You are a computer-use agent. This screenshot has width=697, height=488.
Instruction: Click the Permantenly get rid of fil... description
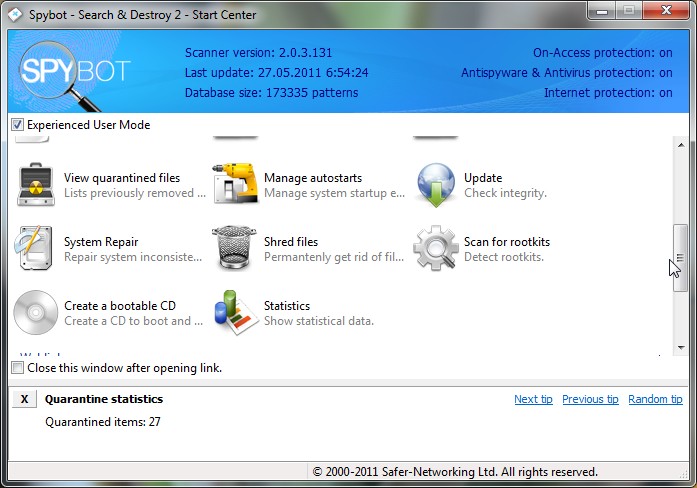pos(334,257)
